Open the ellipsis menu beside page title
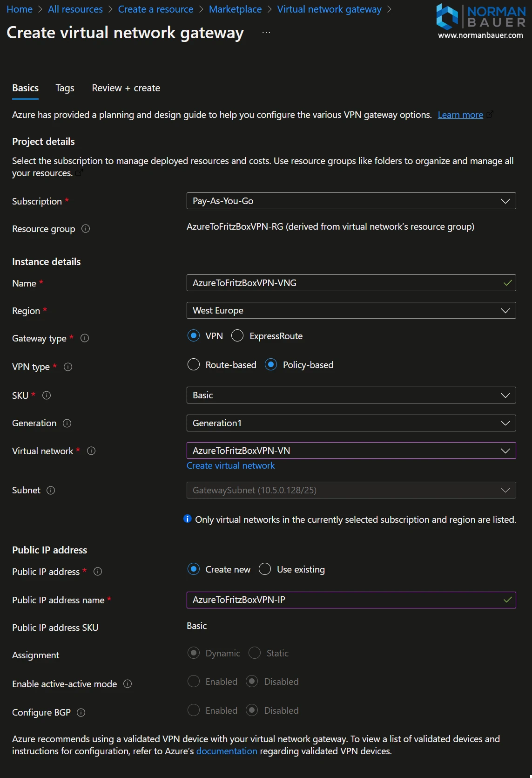 click(x=266, y=33)
